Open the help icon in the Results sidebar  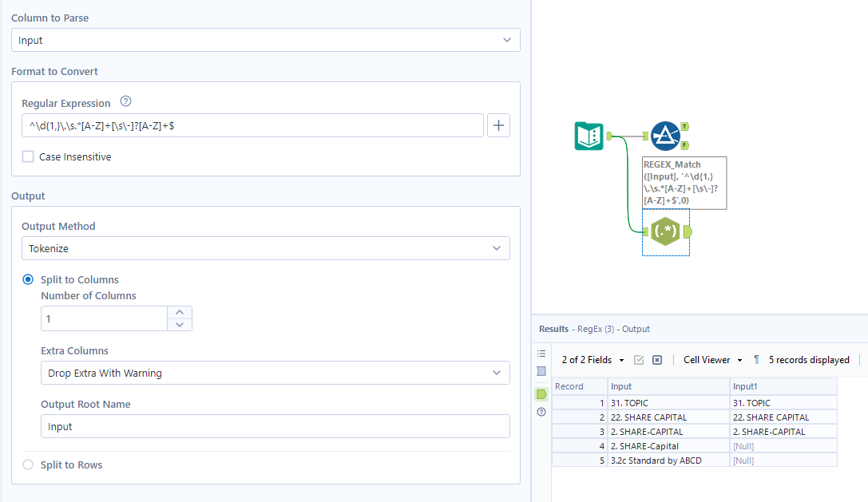coord(541,412)
